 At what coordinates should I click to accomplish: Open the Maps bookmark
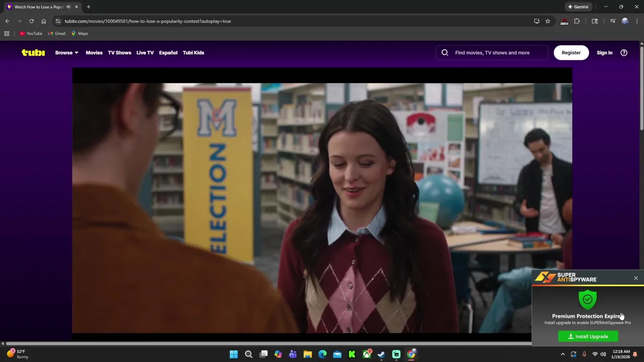tap(79, 34)
